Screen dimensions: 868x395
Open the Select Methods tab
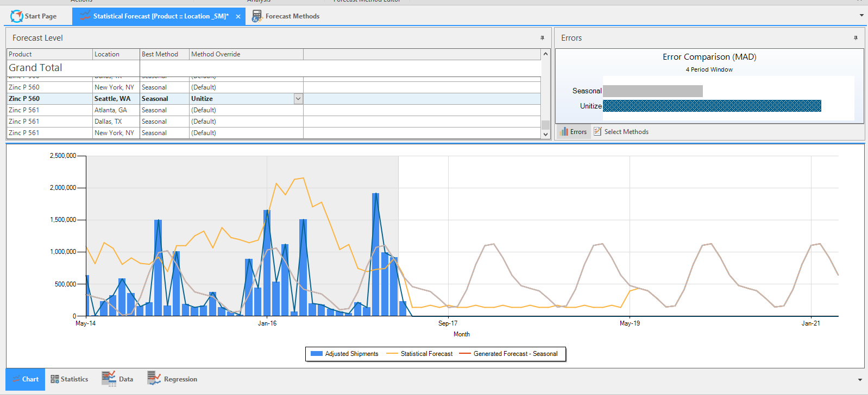tap(621, 132)
